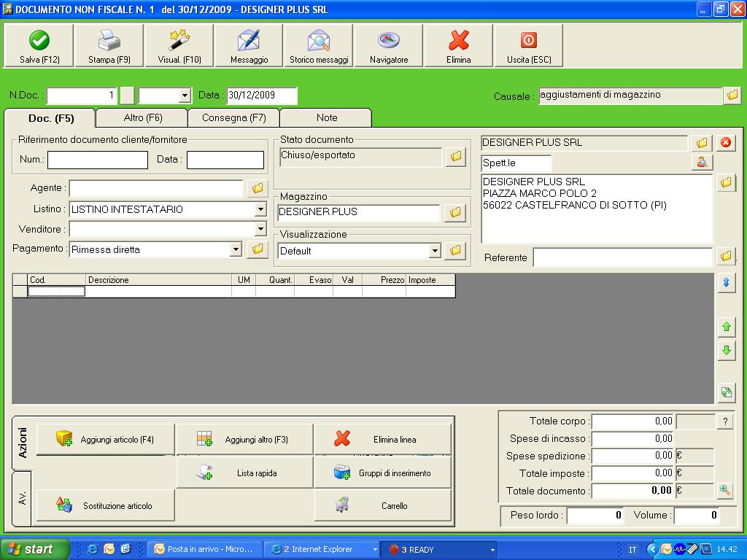Click Elimina linea
The width and height of the screenshot is (747, 560).
click(382, 439)
